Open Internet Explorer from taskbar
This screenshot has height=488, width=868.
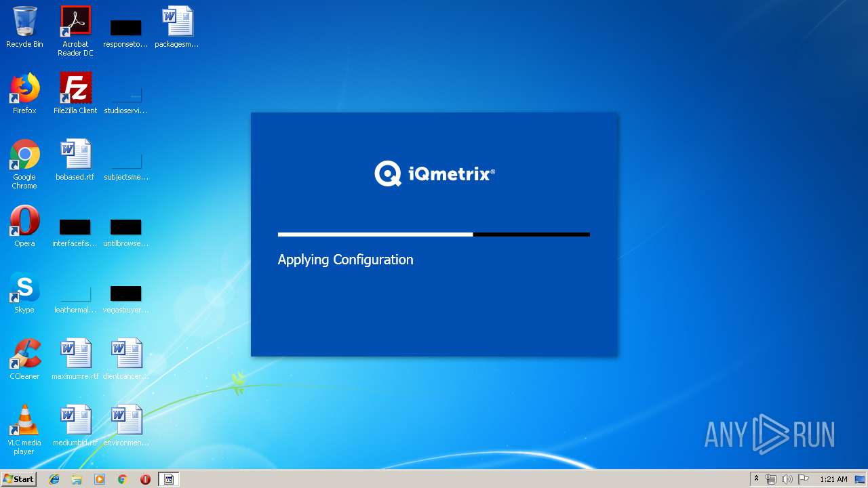tap(54, 479)
